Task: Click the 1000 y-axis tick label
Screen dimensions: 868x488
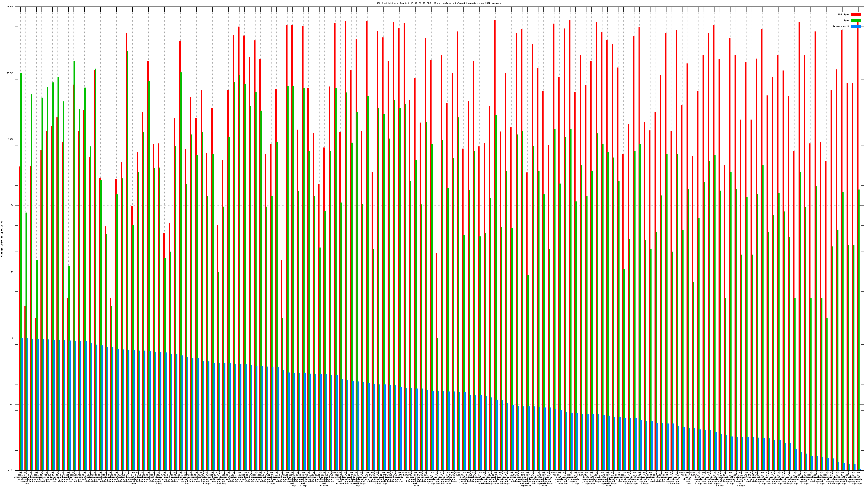Action: tap(11, 139)
